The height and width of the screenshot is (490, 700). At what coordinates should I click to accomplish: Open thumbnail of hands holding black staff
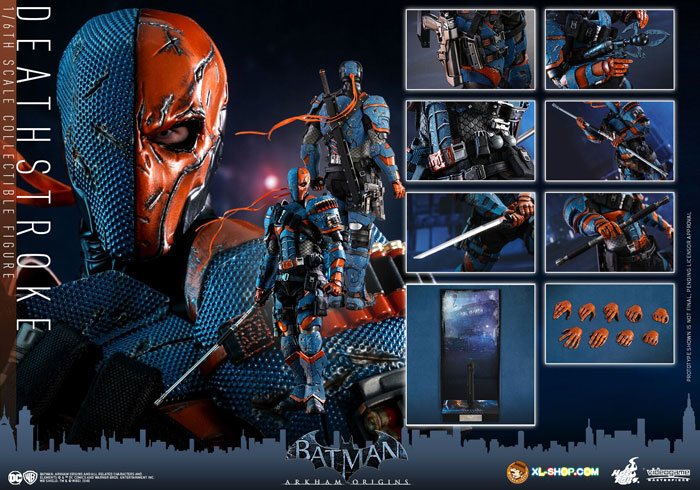point(609,232)
